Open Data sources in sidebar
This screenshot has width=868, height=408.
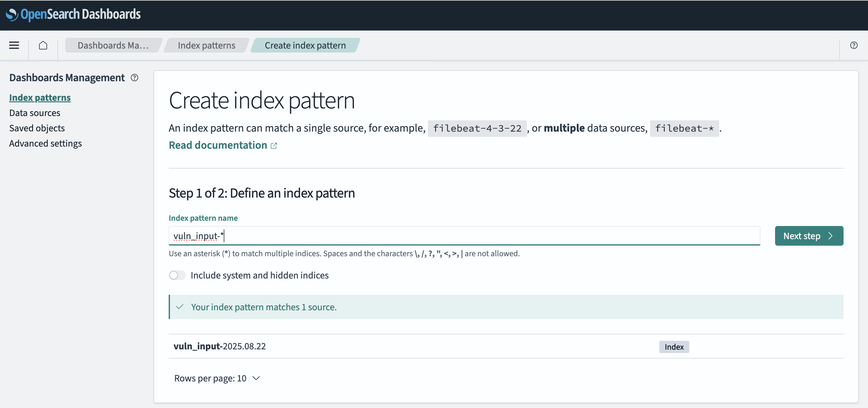point(35,113)
